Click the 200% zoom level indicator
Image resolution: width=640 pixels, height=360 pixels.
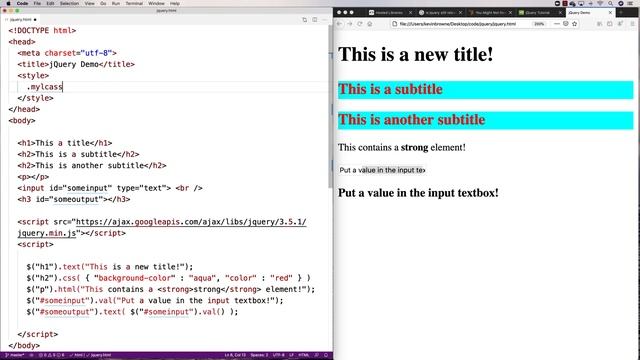point(539,24)
